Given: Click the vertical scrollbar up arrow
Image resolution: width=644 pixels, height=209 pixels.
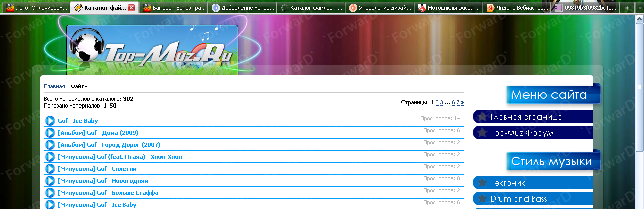Looking at the screenshot, I should (640, 19).
